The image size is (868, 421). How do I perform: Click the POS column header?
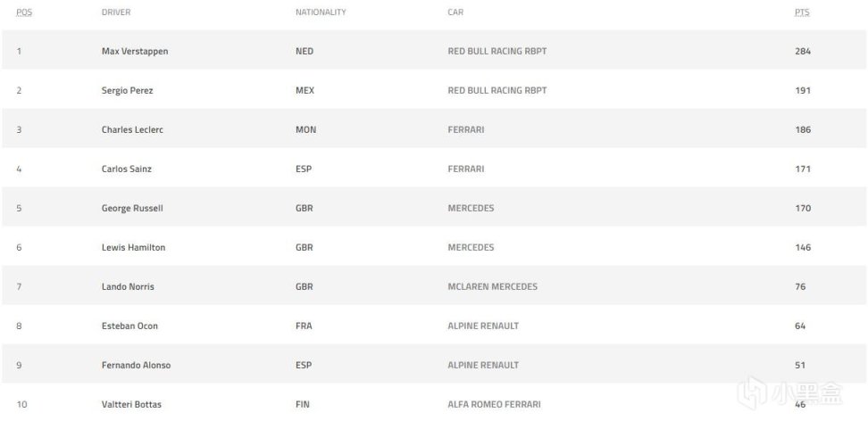point(24,12)
